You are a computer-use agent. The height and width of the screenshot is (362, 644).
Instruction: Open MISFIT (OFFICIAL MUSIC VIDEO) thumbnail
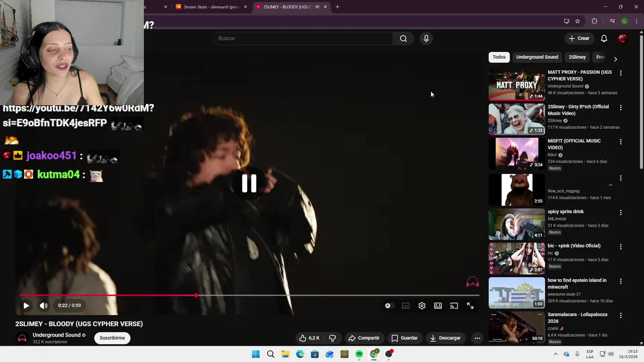(x=517, y=154)
